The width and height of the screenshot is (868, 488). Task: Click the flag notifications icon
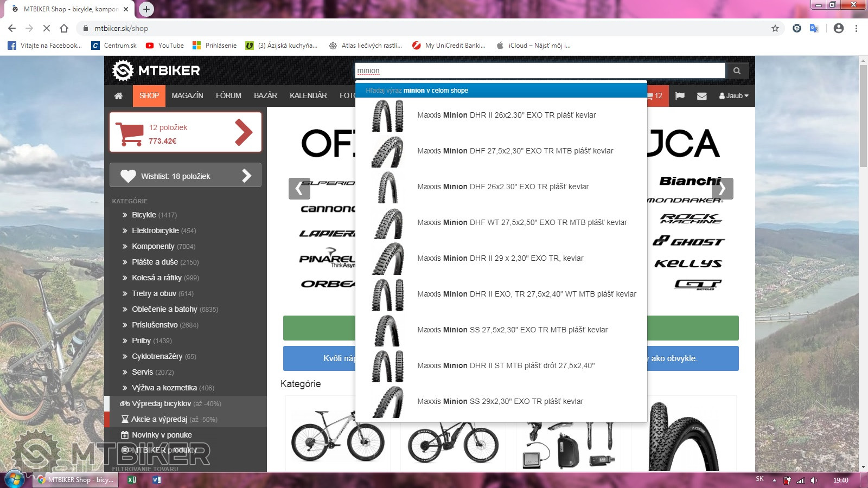680,96
